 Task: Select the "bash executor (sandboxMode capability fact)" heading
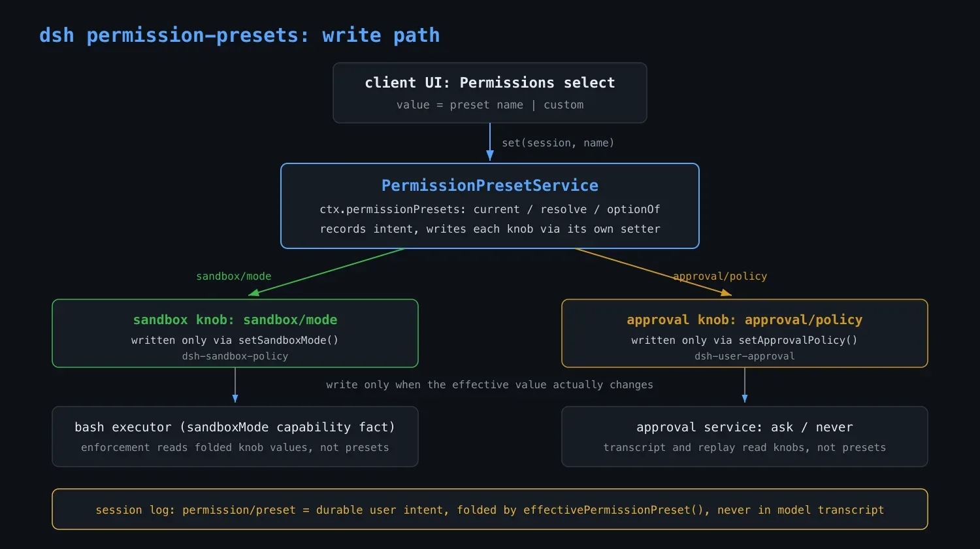(x=235, y=427)
